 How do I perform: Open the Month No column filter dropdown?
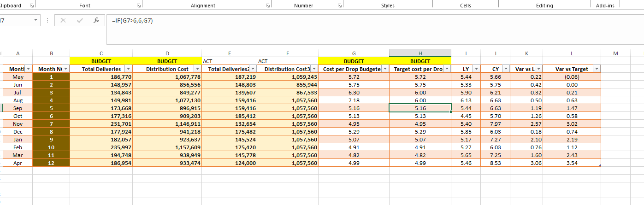65,69
